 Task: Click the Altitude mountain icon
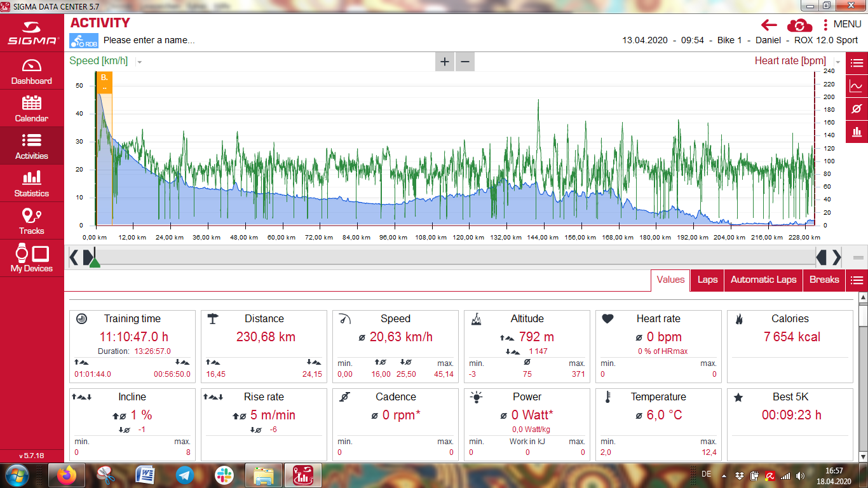point(476,319)
